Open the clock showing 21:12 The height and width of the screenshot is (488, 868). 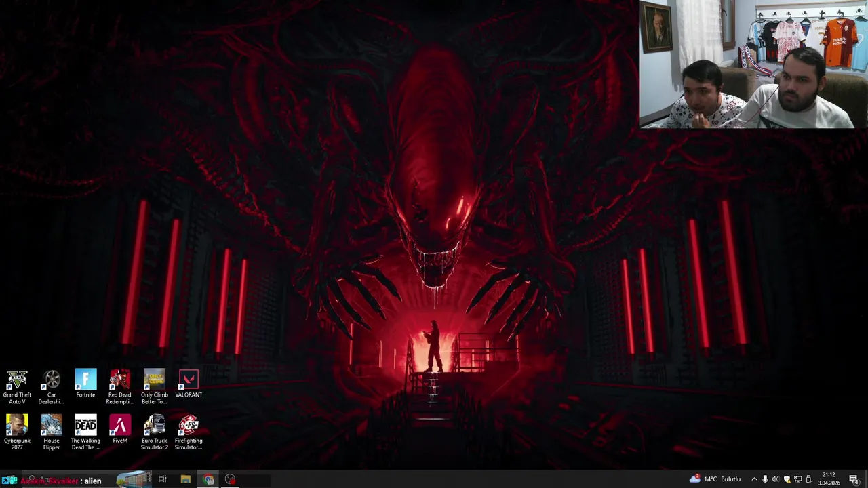(x=829, y=479)
